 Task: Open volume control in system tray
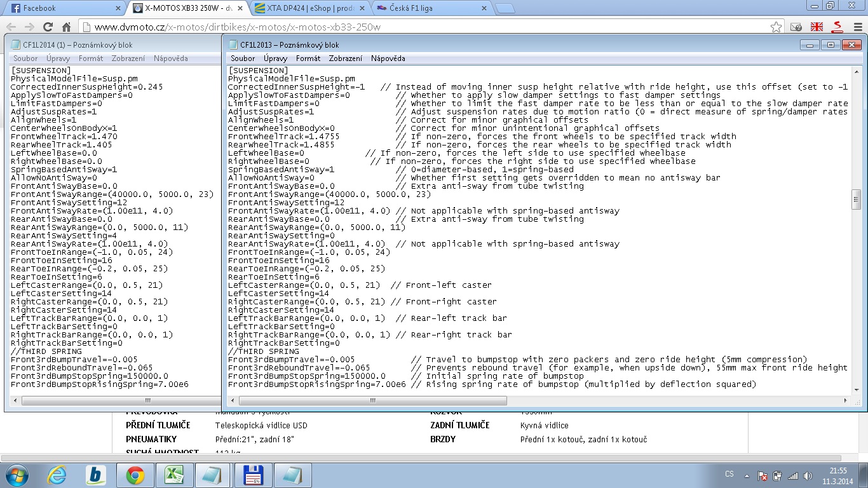point(808,475)
